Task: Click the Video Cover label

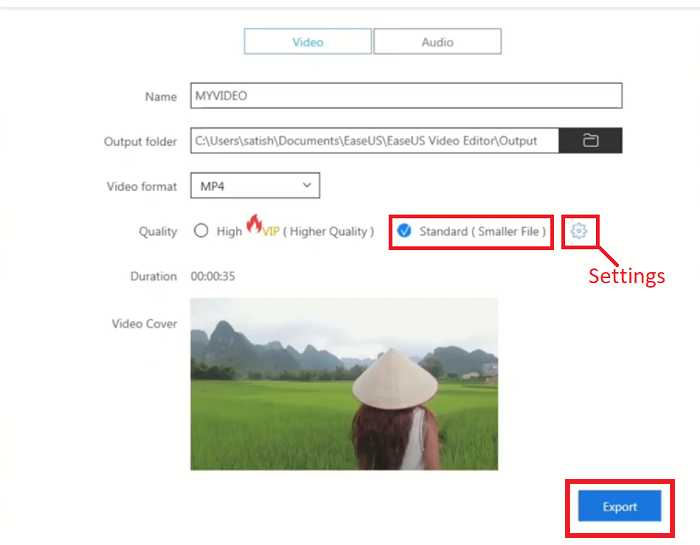Action: (x=144, y=324)
